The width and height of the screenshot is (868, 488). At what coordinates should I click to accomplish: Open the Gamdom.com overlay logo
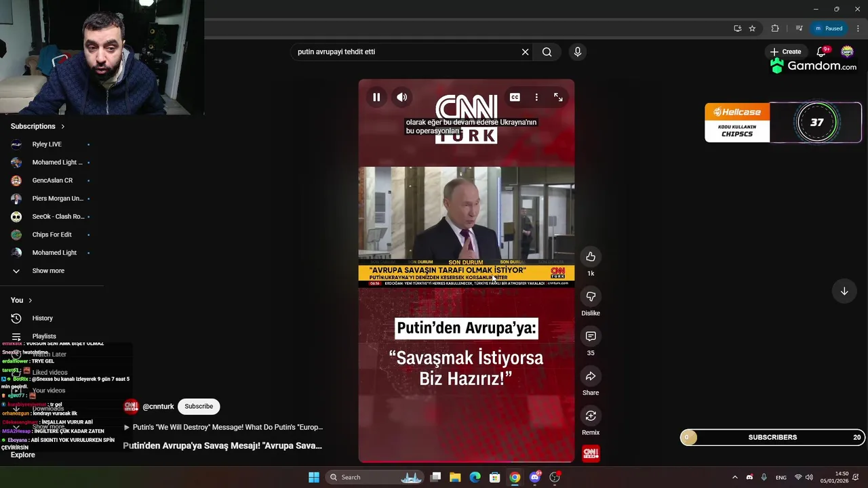(813, 66)
